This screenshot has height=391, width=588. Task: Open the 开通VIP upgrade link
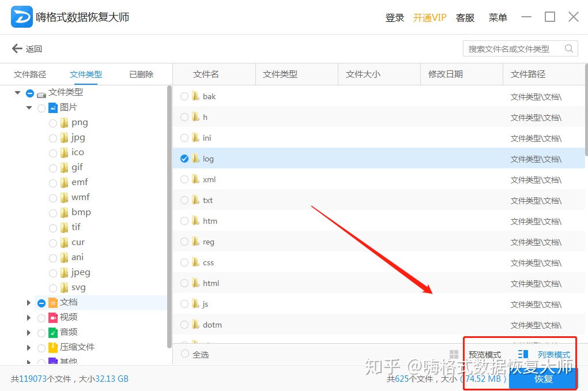pos(429,17)
